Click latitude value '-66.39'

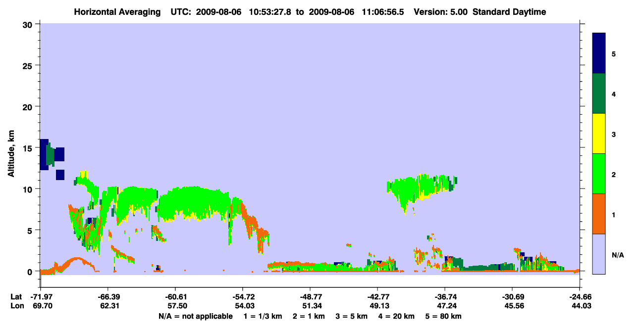click(107, 297)
